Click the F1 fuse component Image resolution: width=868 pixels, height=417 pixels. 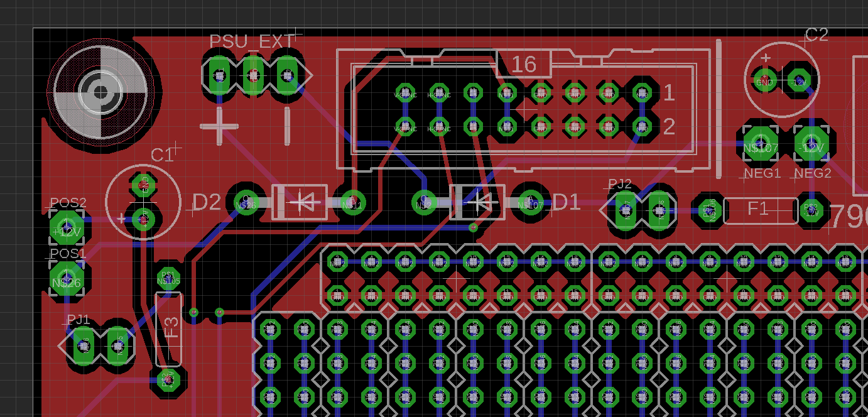point(761,210)
